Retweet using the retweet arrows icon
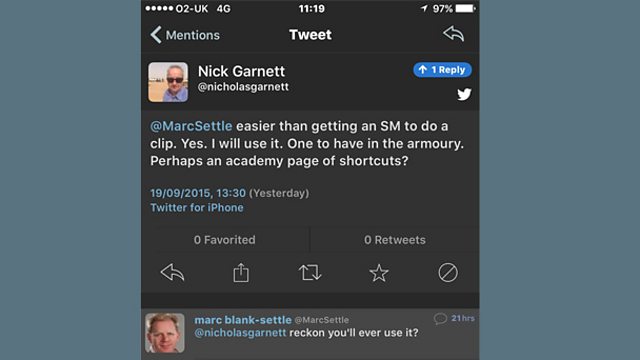Image resolution: width=640 pixels, height=360 pixels. coord(310,273)
